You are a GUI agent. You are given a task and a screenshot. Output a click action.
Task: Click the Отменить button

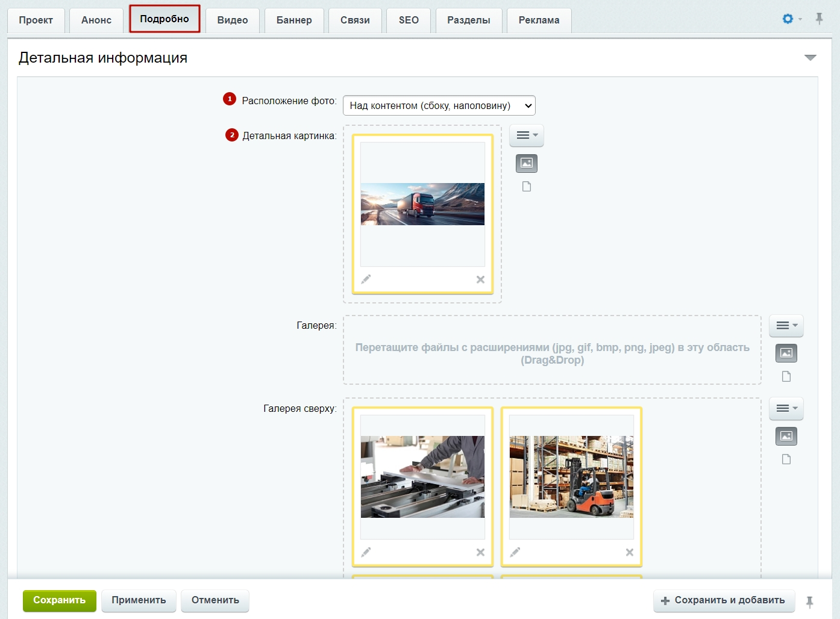coord(215,600)
